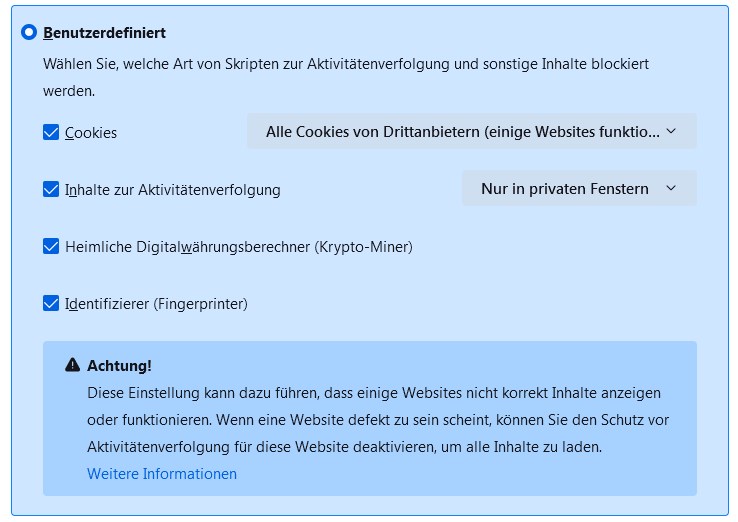This screenshot has height=522, width=738.
Task: Click the Achtung! heading
Action: 120,366
